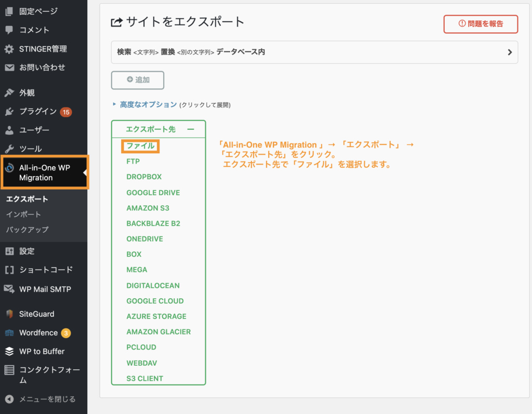Open the 設定 menu in sidebar
Screen dimensions: 532x414
click(26, 251)
